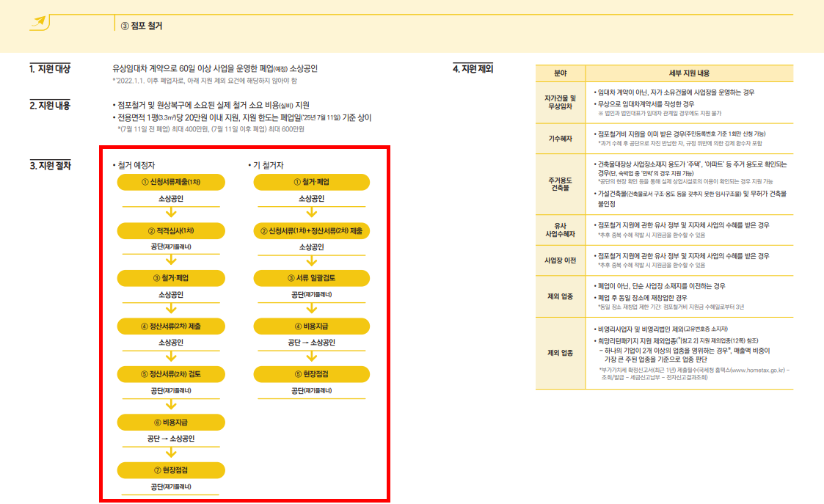The height and width of the screenshot is (504, 824).
Task: Click the 1. 지원 대상 section heading
Action: tap(50, 69)
